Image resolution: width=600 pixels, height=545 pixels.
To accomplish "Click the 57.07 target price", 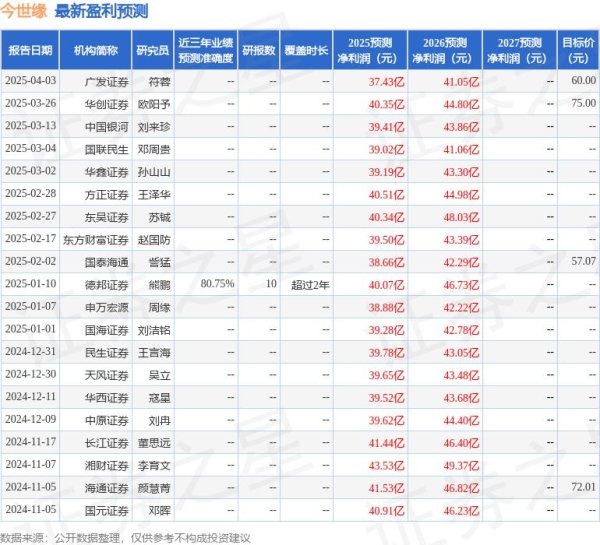I will [x=584, y=261].
